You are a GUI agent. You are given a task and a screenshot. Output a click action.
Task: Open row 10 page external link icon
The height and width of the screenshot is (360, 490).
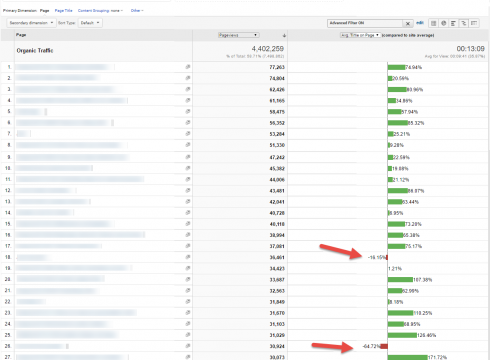[x=188, y=168]
